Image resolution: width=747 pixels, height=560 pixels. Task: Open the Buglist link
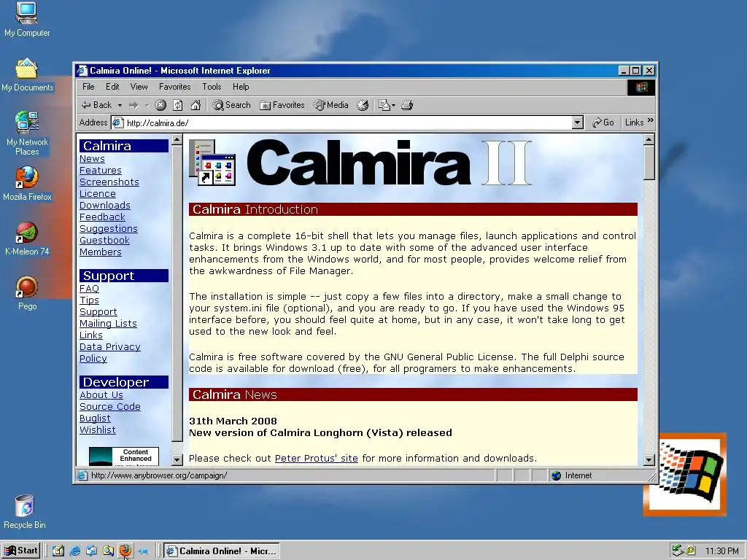click(x=95, y=419)
